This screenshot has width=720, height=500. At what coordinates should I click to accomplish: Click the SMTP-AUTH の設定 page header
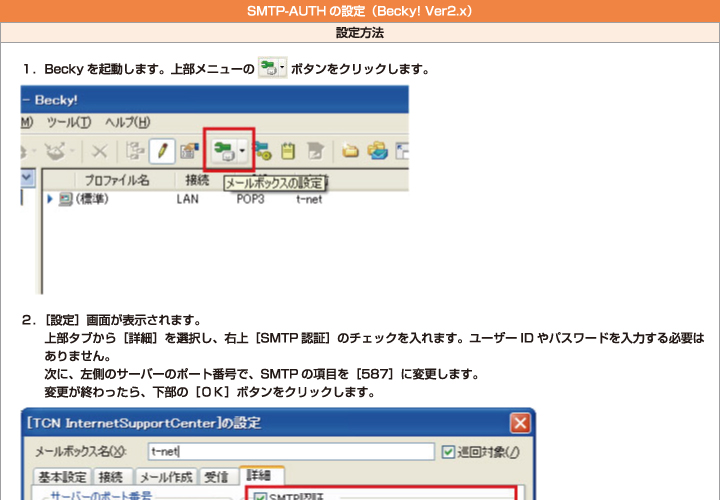360,11
